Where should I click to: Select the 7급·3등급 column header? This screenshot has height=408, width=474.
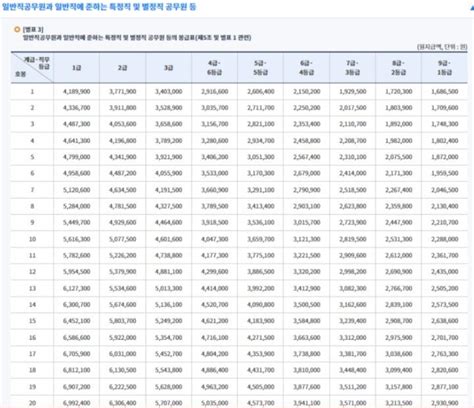pos(352,68)
